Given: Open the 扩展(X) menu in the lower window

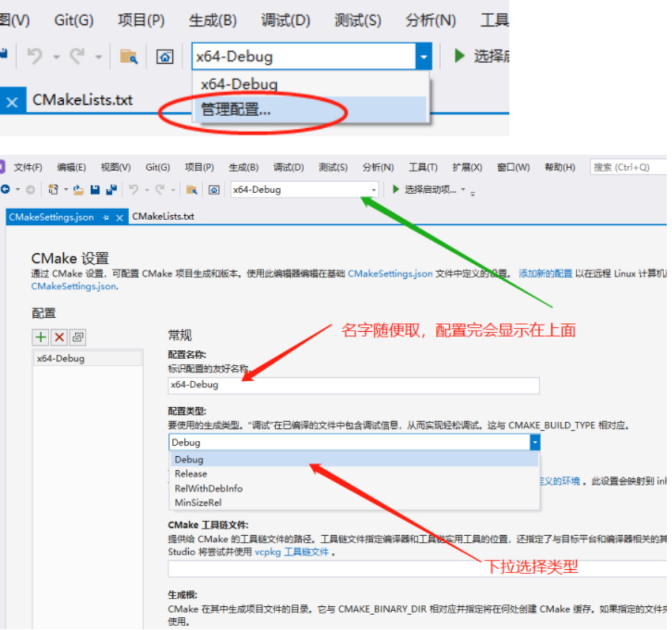Looking at the screenshot, I should point(467,167).
